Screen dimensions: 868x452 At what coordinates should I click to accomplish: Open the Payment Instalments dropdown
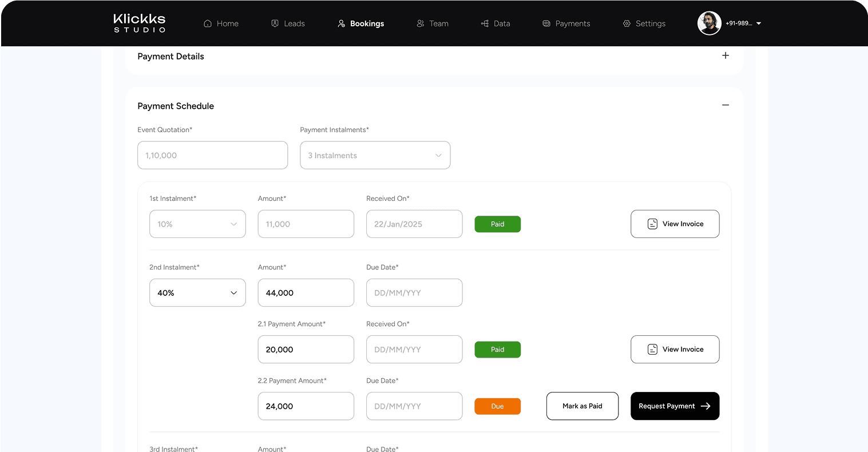(375, 155)
